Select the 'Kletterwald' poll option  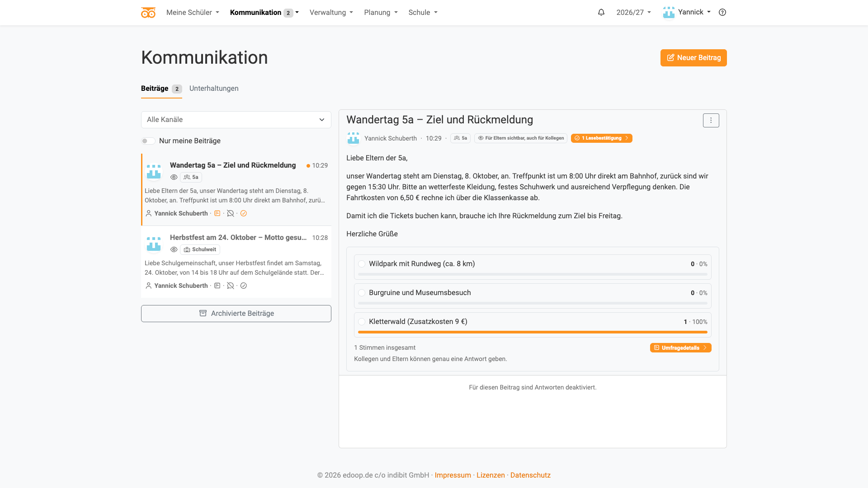(x=362, y=322)
